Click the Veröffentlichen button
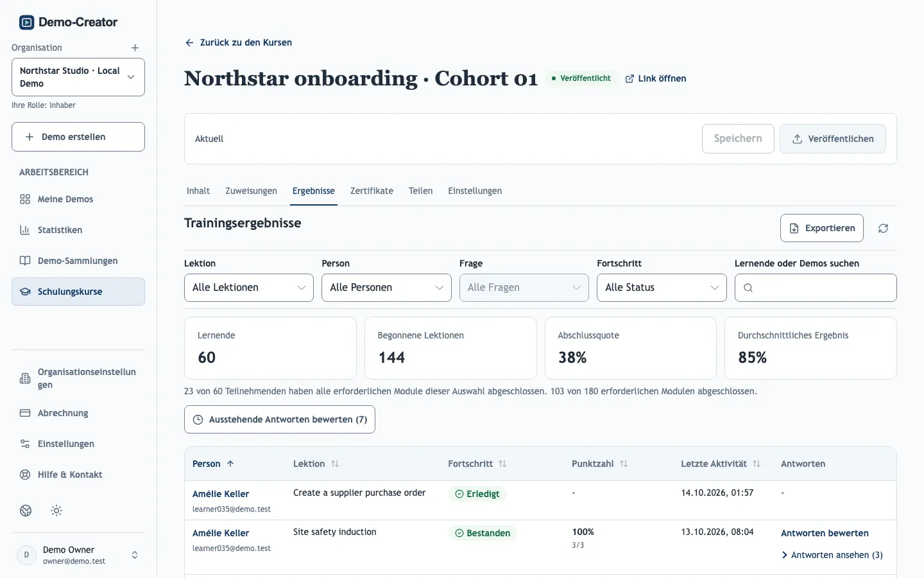Viewport: 924px width, 578px height. pyautogui.click(x=833, y=139)
